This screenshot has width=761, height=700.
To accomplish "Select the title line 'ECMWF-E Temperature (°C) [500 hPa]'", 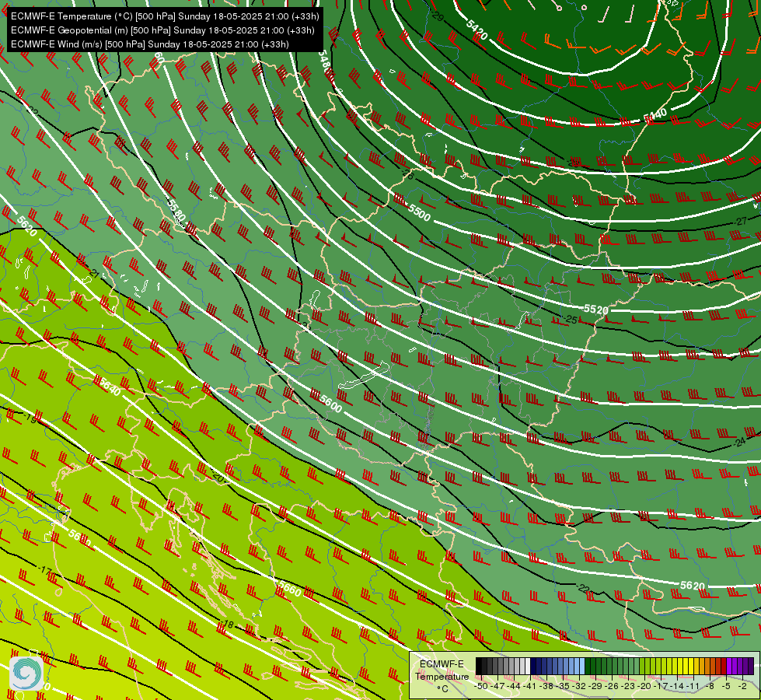I will [x=93, y=16].
